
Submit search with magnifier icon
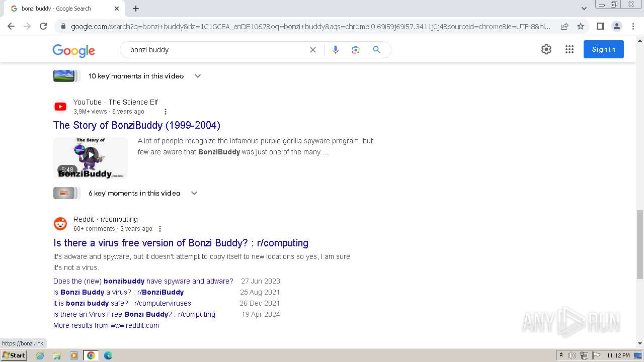pos(376,50)
